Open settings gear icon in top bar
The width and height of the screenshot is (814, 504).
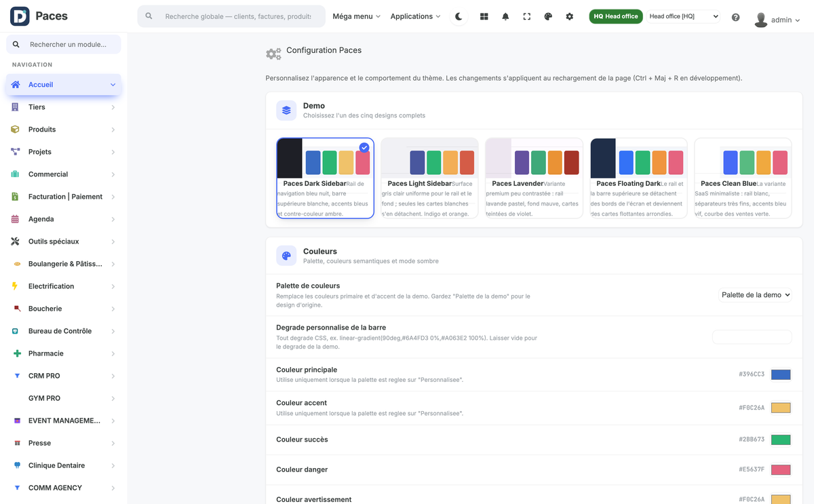tap(570, 16)
